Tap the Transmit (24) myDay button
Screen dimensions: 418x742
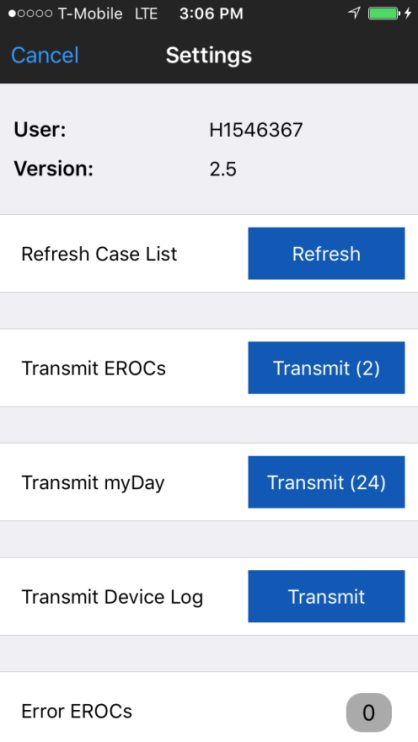[326, 482]
